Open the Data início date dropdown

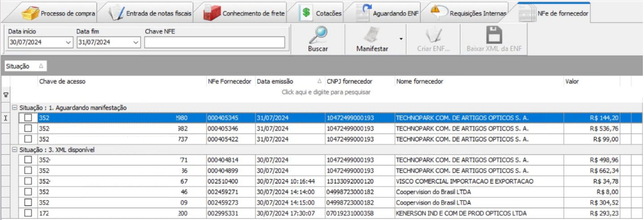(68, 42)
